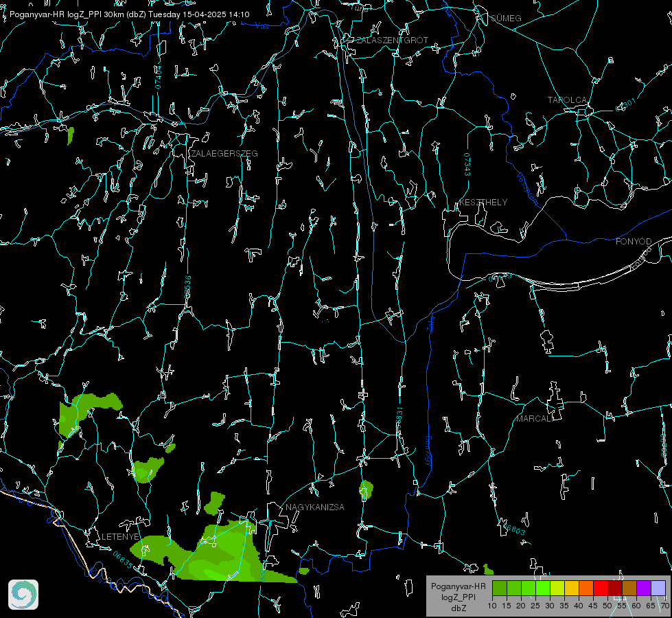Select the 40-45 dBZ orange swatch
The image size is (672, 618).
[586, 588]
